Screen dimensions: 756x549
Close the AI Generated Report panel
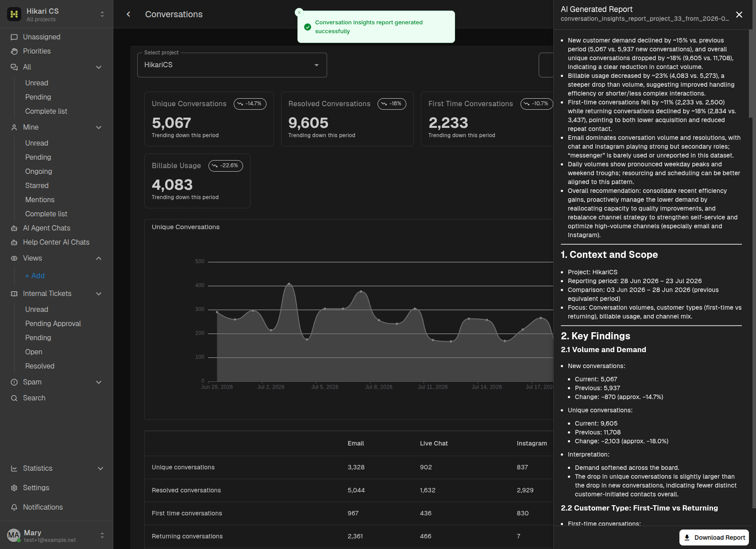pos(739,15)
